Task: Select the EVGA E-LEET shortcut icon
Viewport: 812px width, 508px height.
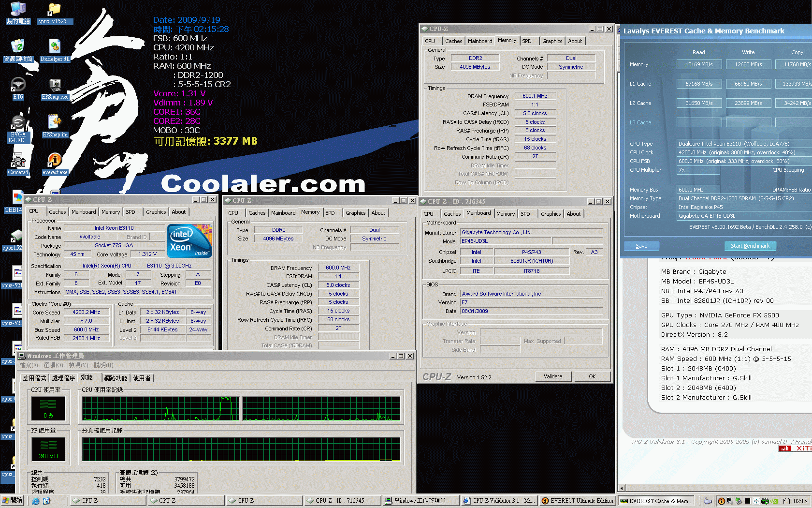Action: click(x=18, y=129)
